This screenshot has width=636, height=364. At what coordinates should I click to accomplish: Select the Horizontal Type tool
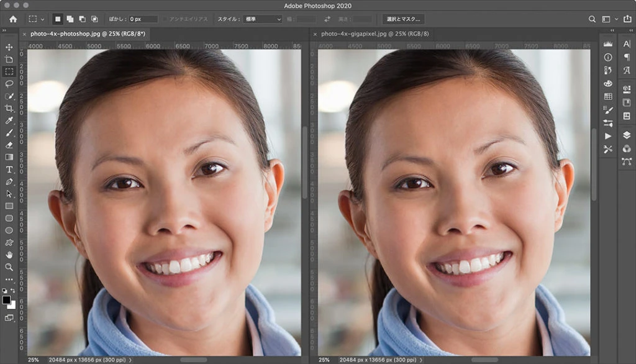[9, 170]
